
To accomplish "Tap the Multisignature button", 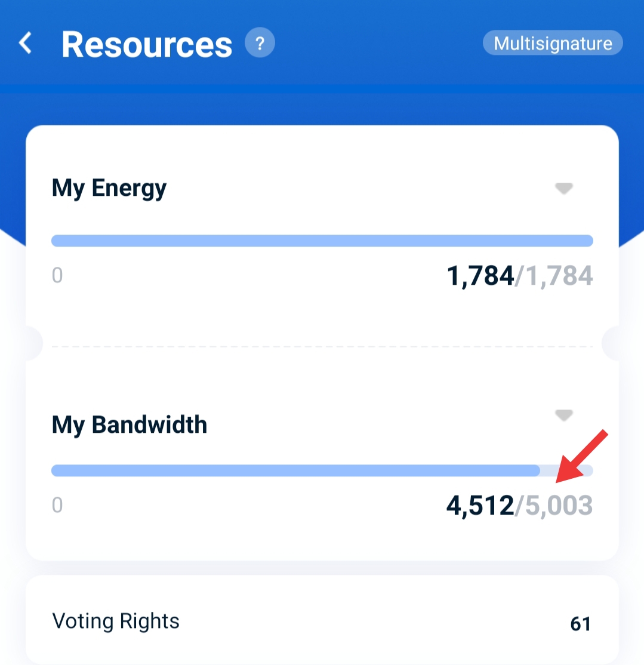I will pyautogui.click(x=553, y=43).
